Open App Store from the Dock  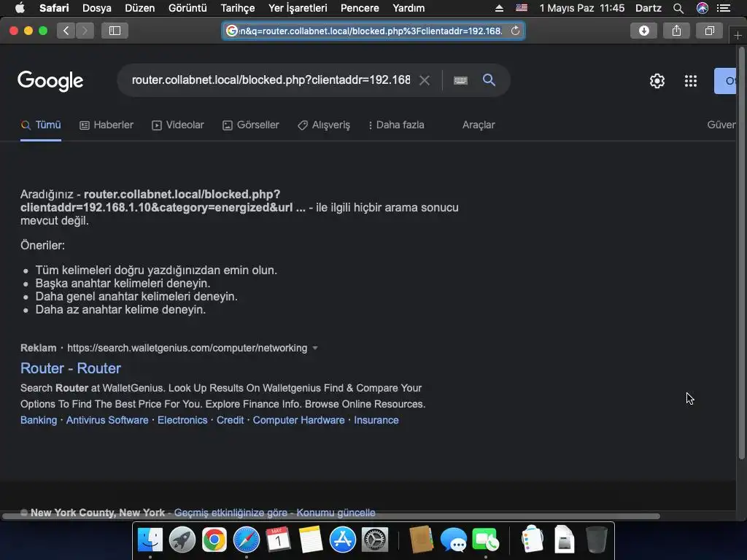pos(343,540)
